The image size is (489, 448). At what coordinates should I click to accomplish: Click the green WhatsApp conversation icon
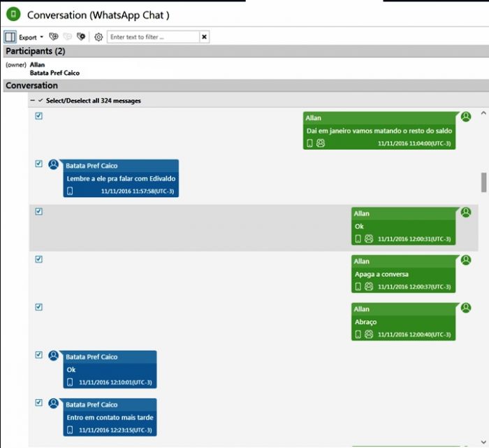click(x=13, y=15)
